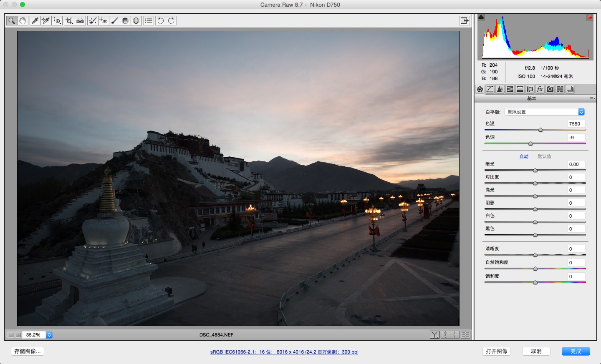Click the 对比度 contrast slider handle
Image resolution: width=601 pixels, height=364 pixels.
coord(535,183)
